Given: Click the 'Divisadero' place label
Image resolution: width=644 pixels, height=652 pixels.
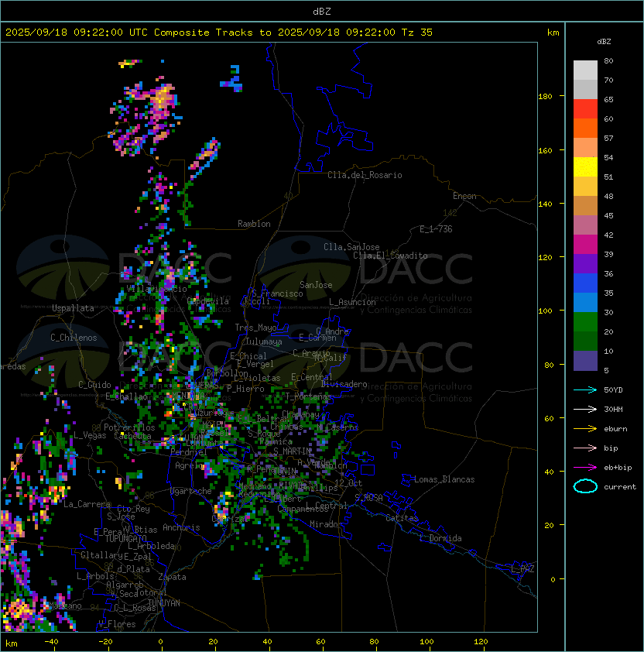Looking at the screenshot, I should pos(344,384).
